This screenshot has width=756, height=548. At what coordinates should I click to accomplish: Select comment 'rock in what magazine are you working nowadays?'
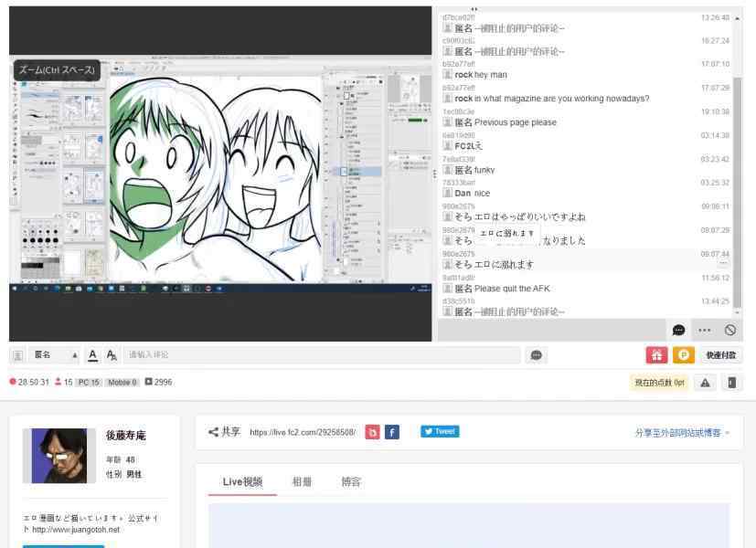(586, 94)
